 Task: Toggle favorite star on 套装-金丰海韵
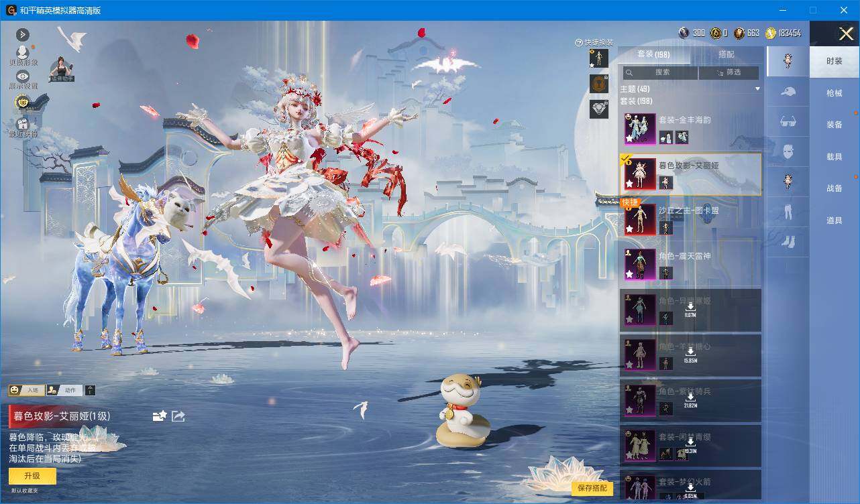click(629, 138)
